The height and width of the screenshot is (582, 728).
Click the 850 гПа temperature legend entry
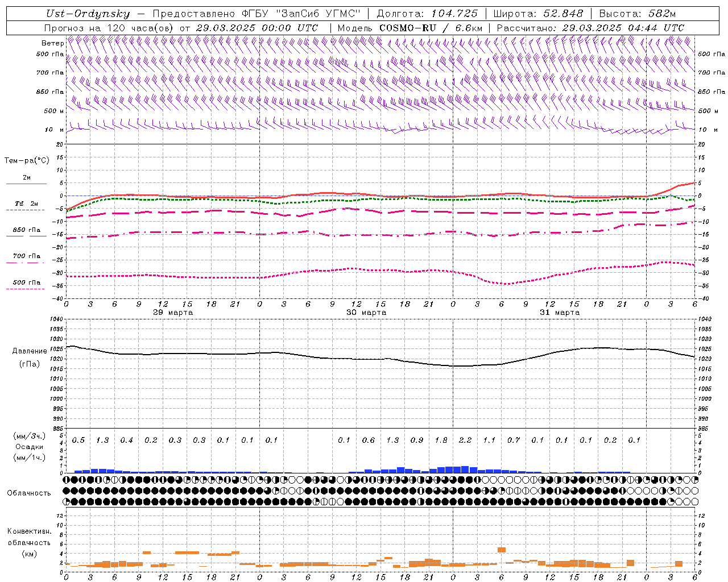click(26, 230)
